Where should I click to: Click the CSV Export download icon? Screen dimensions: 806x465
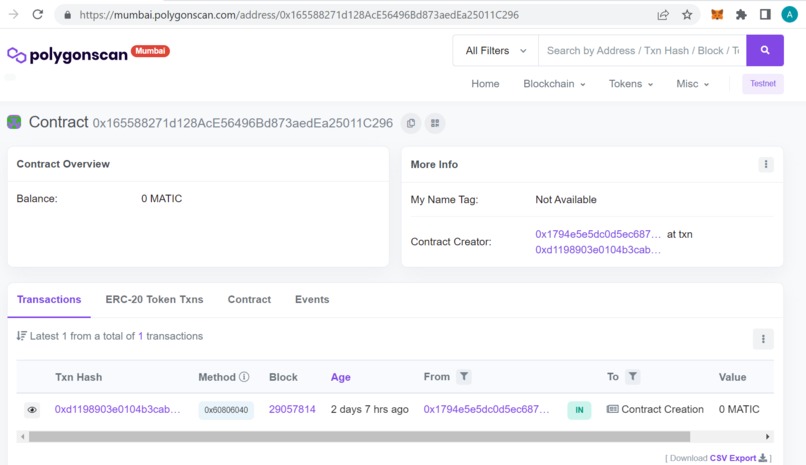[763, 458]
